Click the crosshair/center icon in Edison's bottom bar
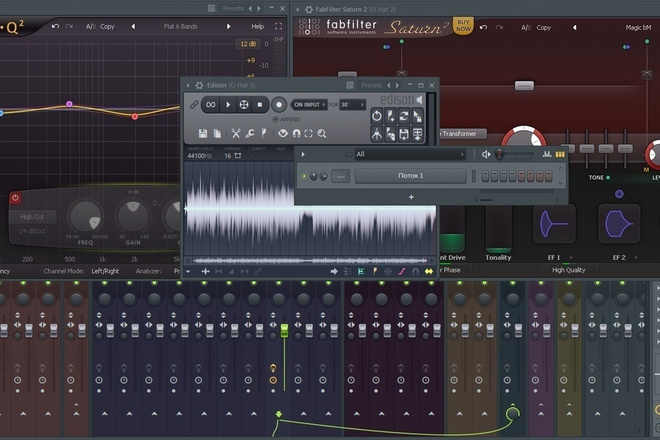 pos(205,272)
